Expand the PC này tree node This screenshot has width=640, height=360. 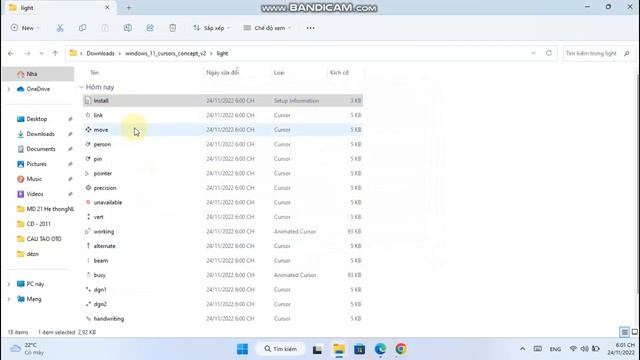9,284
